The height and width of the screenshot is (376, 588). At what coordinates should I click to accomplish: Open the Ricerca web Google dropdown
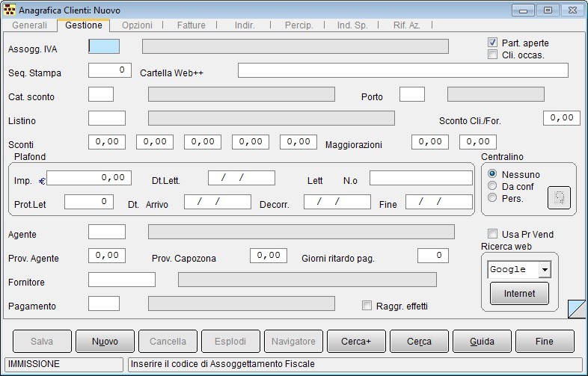coord(545,269)
